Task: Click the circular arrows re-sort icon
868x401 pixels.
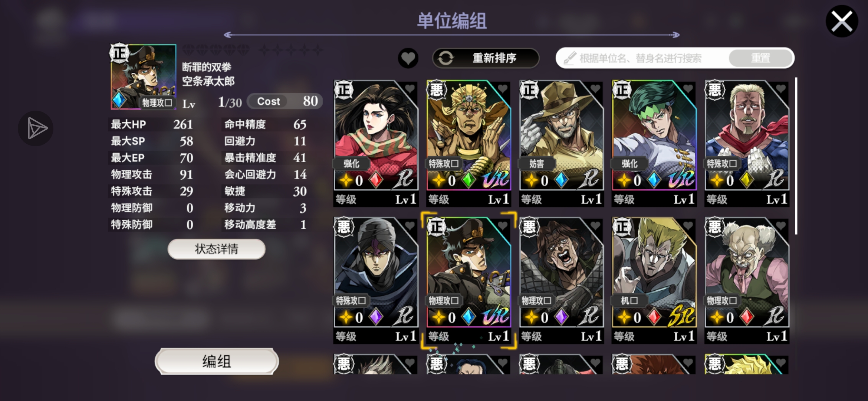Action: 445,58
